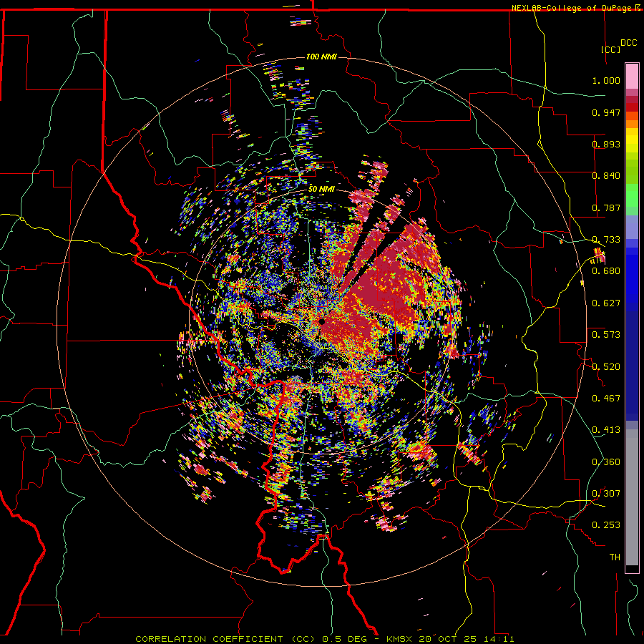Click the gray lower section of color bar
The height and width of the screenshot is (644, 644).
(632, 497)
